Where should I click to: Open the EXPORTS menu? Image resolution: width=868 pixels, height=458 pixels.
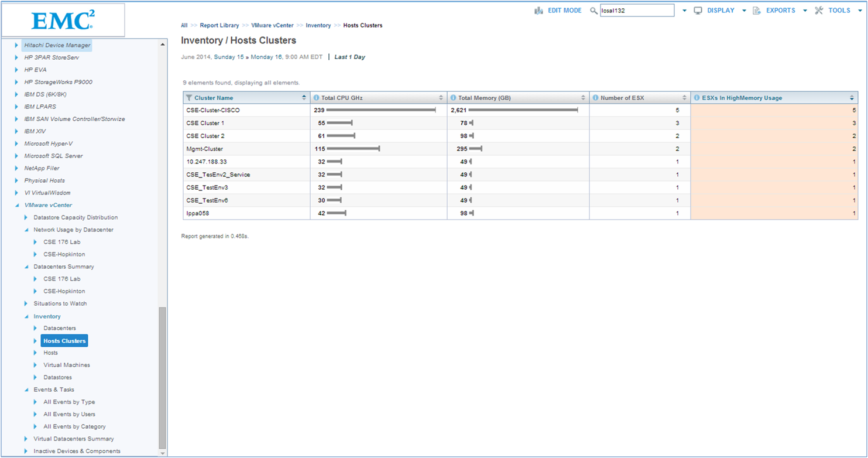[781, 11]
